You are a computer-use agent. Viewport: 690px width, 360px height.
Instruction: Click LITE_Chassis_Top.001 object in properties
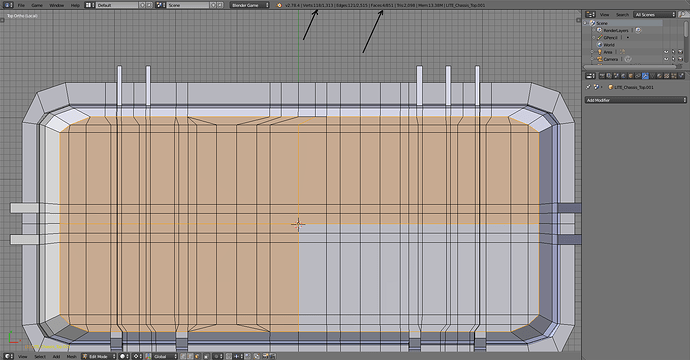pyautogui.click(x=634, y=87)
